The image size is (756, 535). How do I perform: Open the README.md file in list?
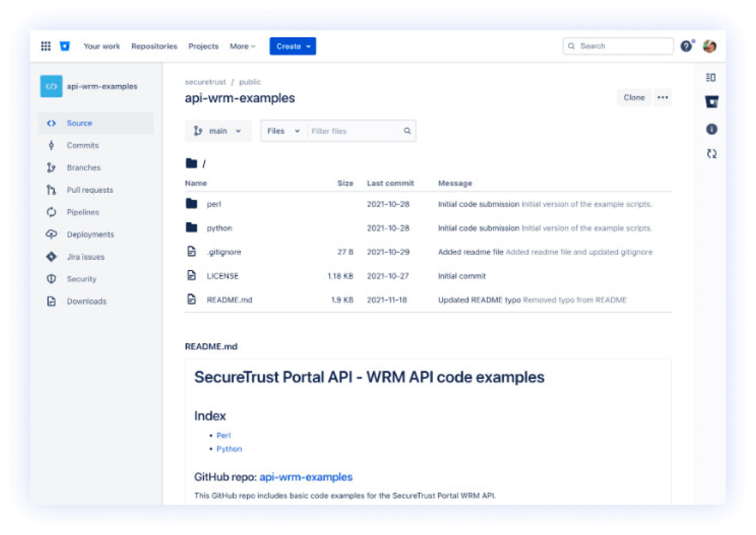(x=229, y=300)
